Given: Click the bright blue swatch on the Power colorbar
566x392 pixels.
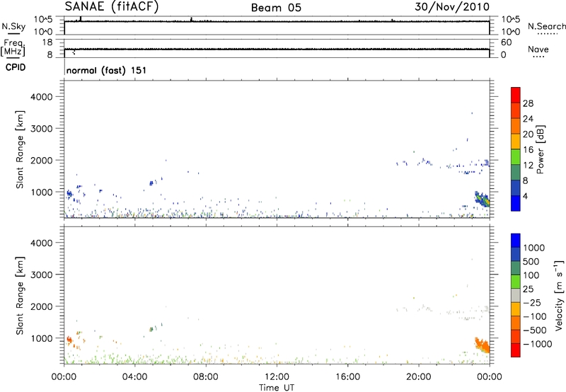Looking at the screenshot, I should click(x=516, y=203).
